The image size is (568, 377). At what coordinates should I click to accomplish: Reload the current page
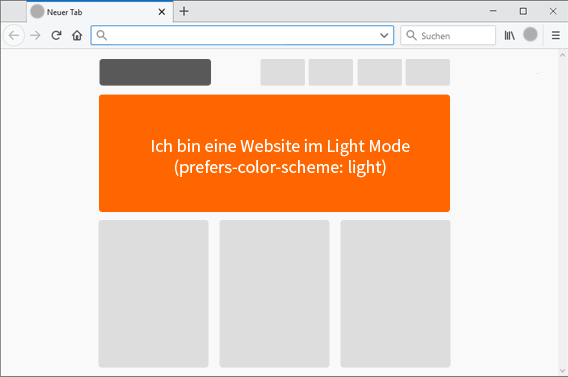point(56,35)
